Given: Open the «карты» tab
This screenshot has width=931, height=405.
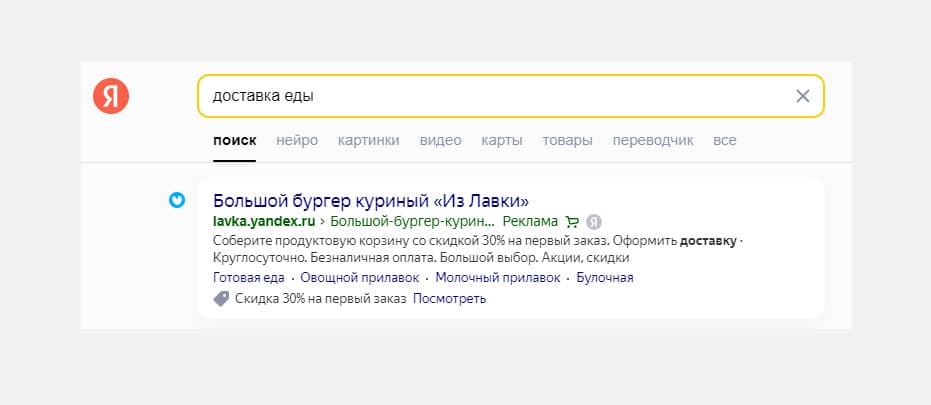Looking at the screenshot, I should click(x=502, y=141).
